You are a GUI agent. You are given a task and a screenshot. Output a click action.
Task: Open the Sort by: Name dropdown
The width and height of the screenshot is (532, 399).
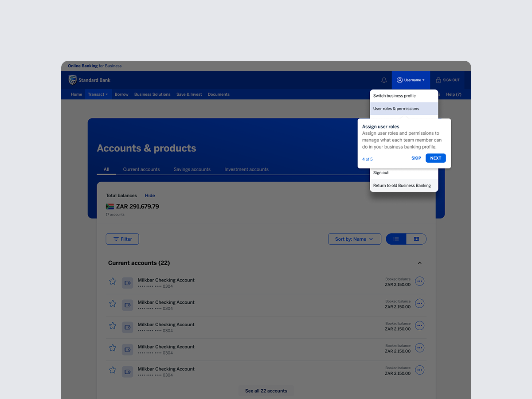coord(355,239)
